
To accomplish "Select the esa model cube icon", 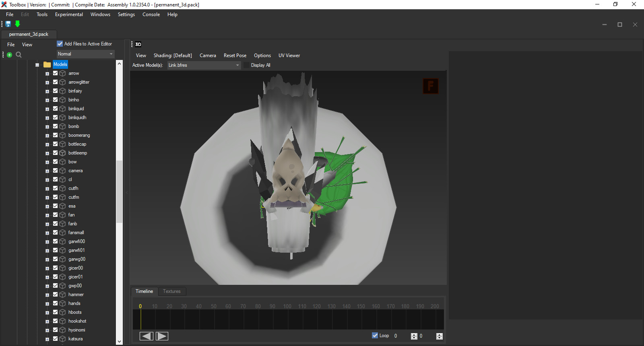I will click(62, 206).
